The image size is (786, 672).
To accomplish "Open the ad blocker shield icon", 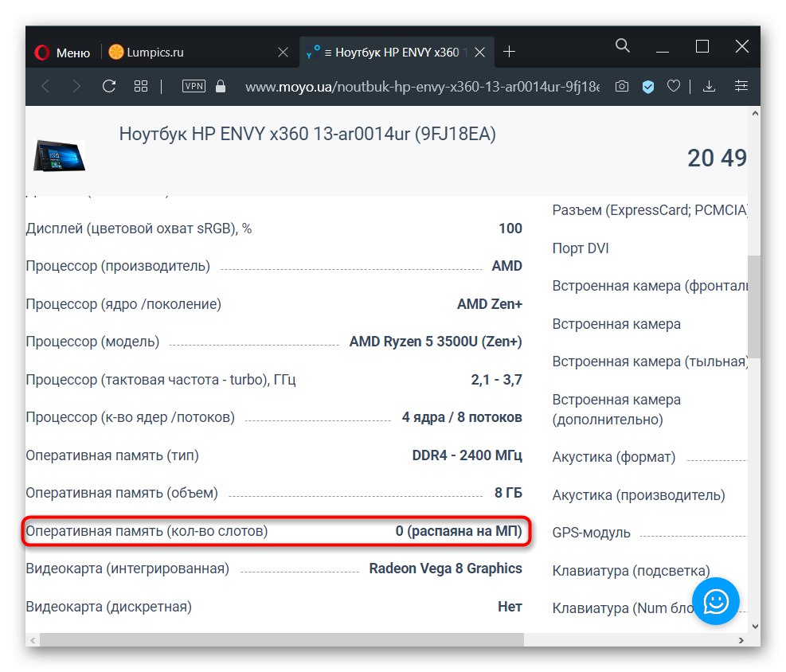I will [648, 86].
